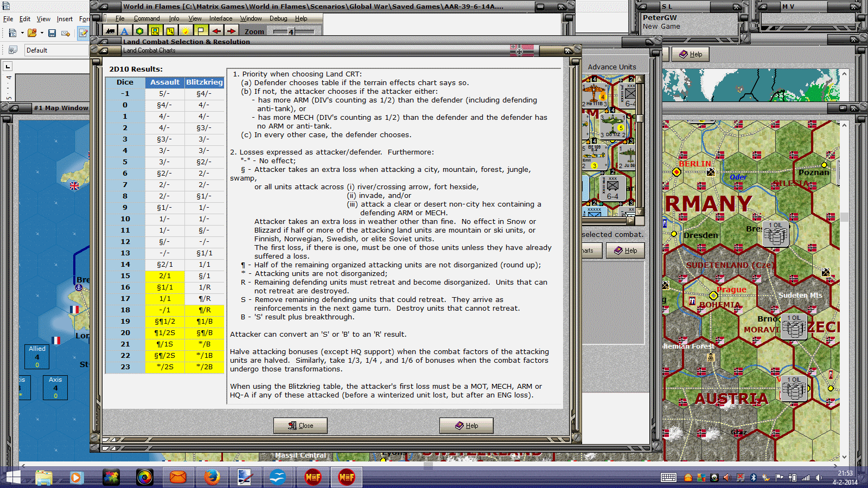Click the styles icon beside Default box
This screenshot has width=868, height=488.
pyautogui.click(x=12, y=50)
